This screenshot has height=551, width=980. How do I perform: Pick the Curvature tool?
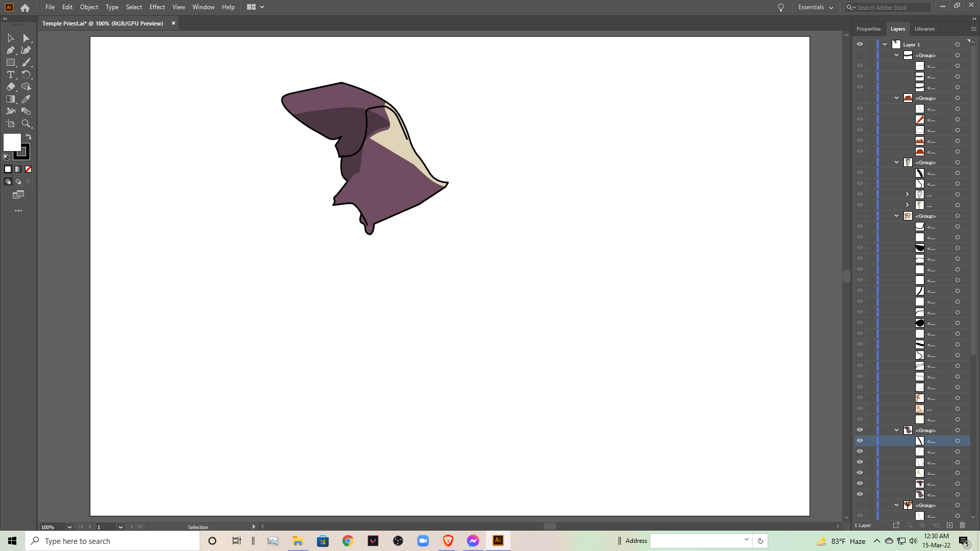27,51
